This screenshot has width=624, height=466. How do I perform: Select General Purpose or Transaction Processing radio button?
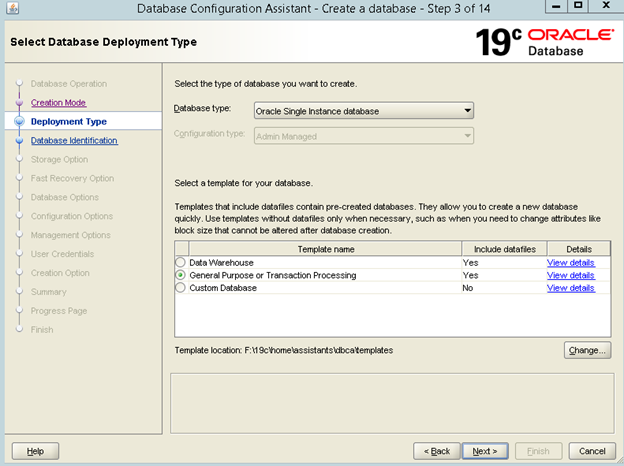pos(180,275)
